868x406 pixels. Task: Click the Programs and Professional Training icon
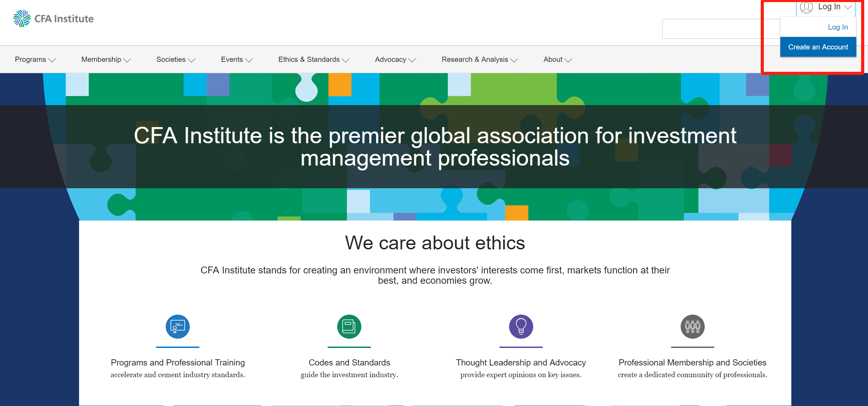[x=177, y=326]
